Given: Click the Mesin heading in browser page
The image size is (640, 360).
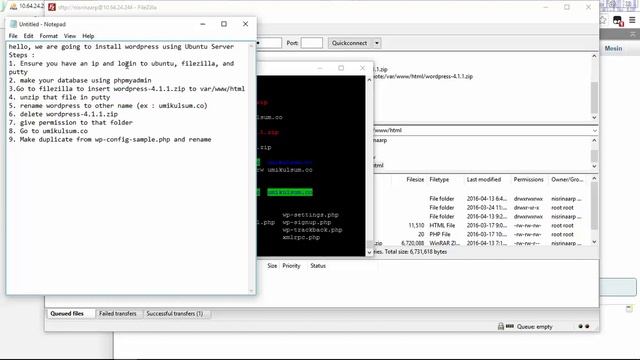Looking at the screenshot, I should [x=613, y=48].
